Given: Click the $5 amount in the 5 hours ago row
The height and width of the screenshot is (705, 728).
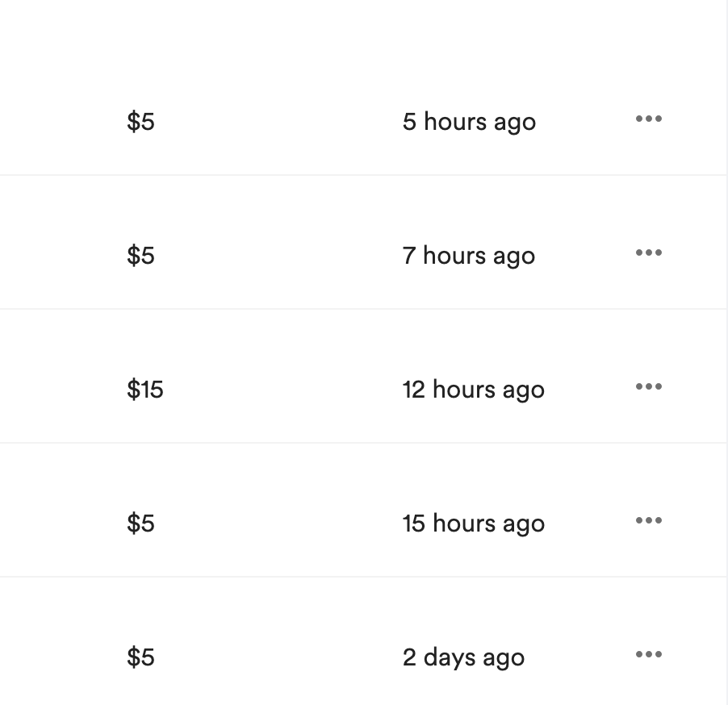Looking at the screenshot, I should pos(140,122).
